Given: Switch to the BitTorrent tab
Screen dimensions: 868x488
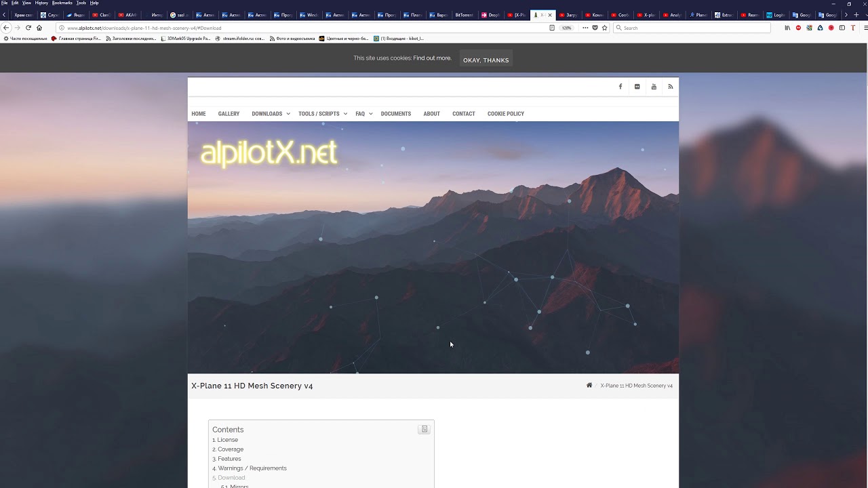Looking at the screenshot, I should click(465, 15).
